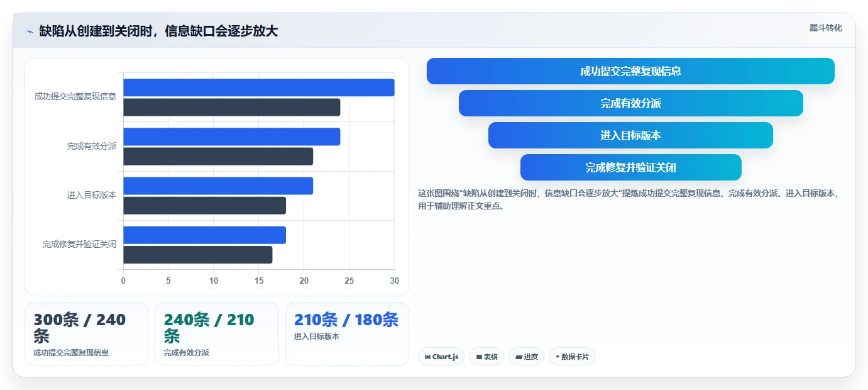Screen dimensions: 868x390
Task: Click the 表格 tag chip
Action: pos(486,357)
